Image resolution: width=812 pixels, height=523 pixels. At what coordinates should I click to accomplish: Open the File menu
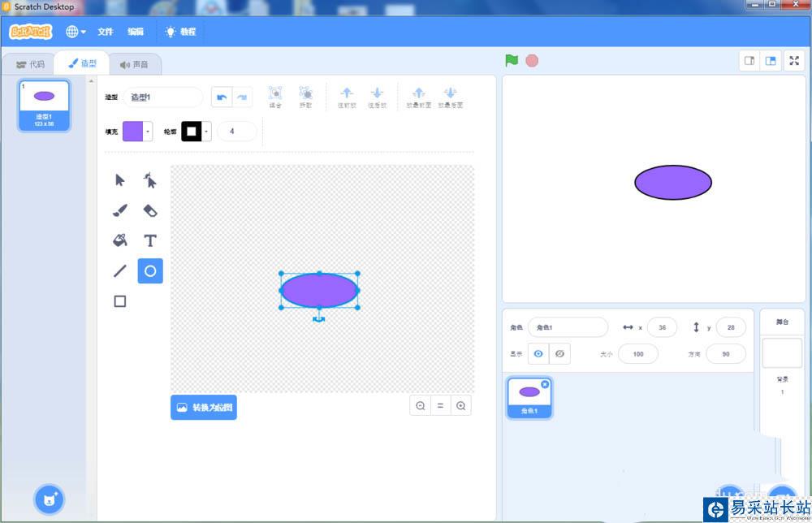[x=106, y=32]
